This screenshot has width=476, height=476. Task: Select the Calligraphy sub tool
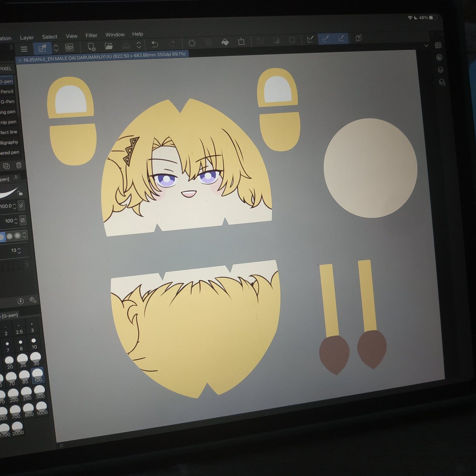[x=9, y=142]
